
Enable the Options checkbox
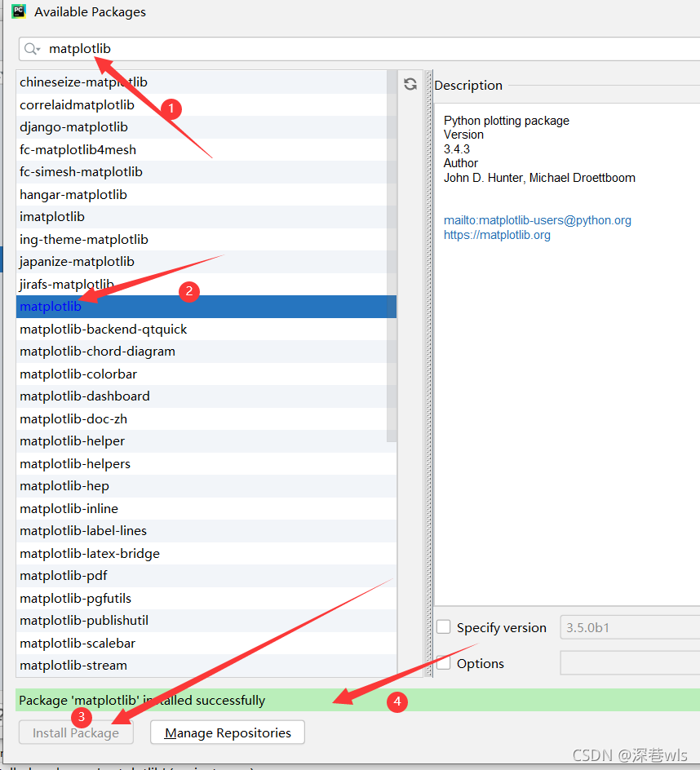[x=444, y=663]
